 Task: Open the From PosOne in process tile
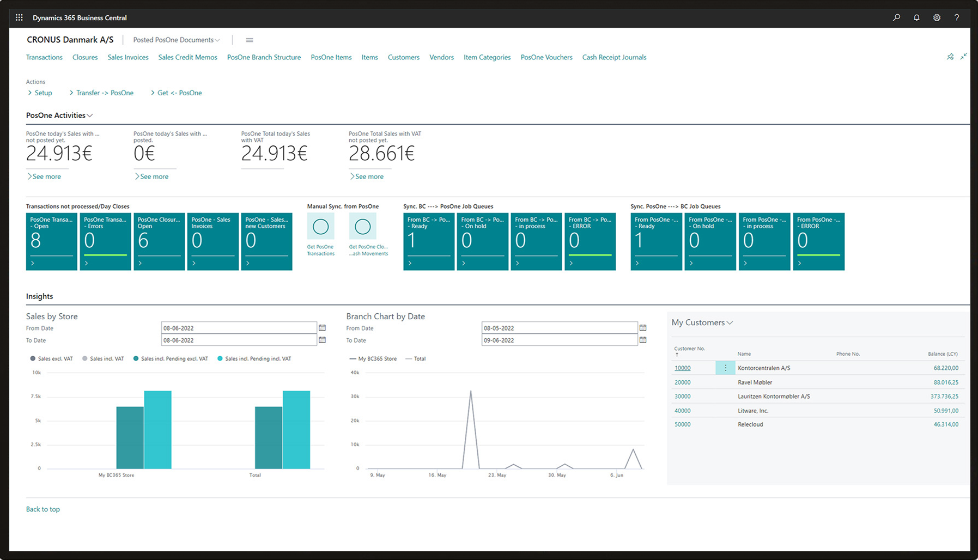point(764,241)
